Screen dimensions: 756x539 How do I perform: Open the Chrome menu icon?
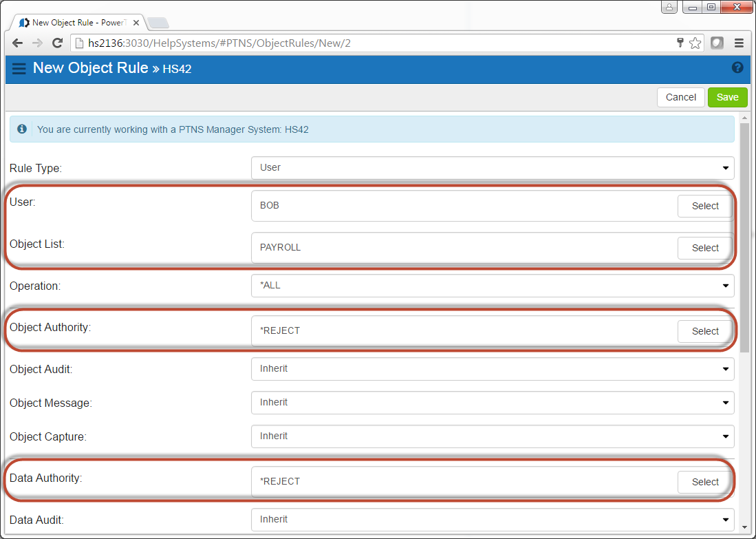(739, 43)
